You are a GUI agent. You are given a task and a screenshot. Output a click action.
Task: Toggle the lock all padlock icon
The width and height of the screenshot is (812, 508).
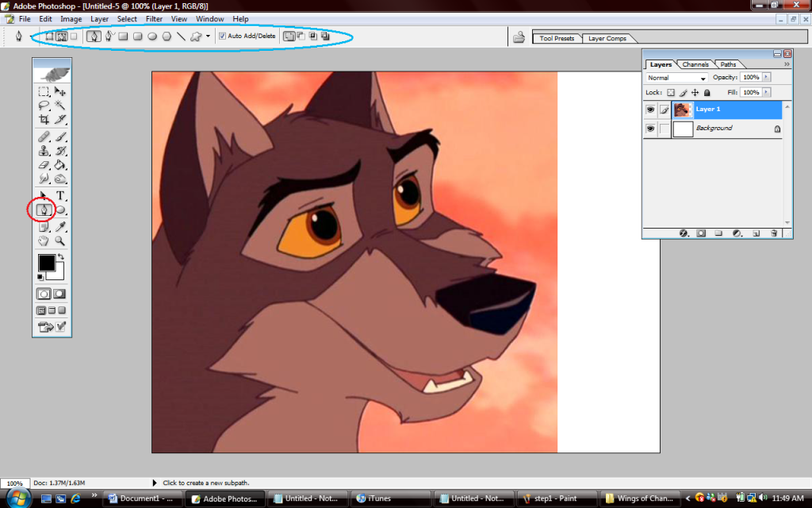pos(707,93)
